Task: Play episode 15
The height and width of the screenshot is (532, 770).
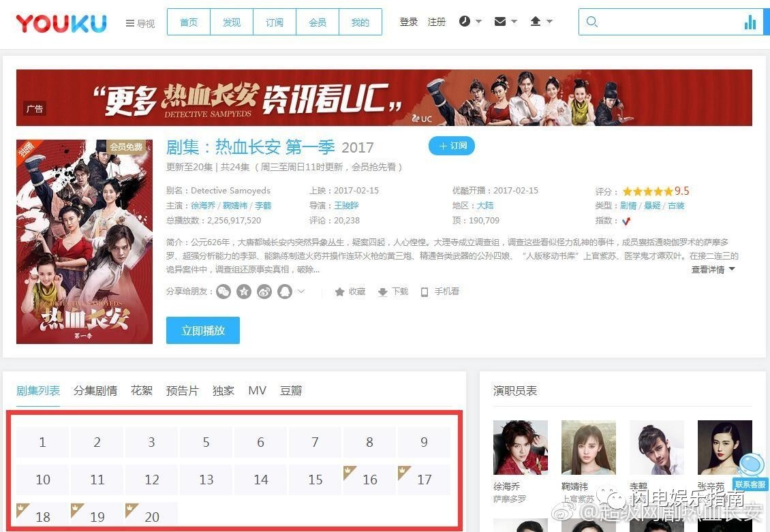Action: pyautogui.click(x=315, y=480)
